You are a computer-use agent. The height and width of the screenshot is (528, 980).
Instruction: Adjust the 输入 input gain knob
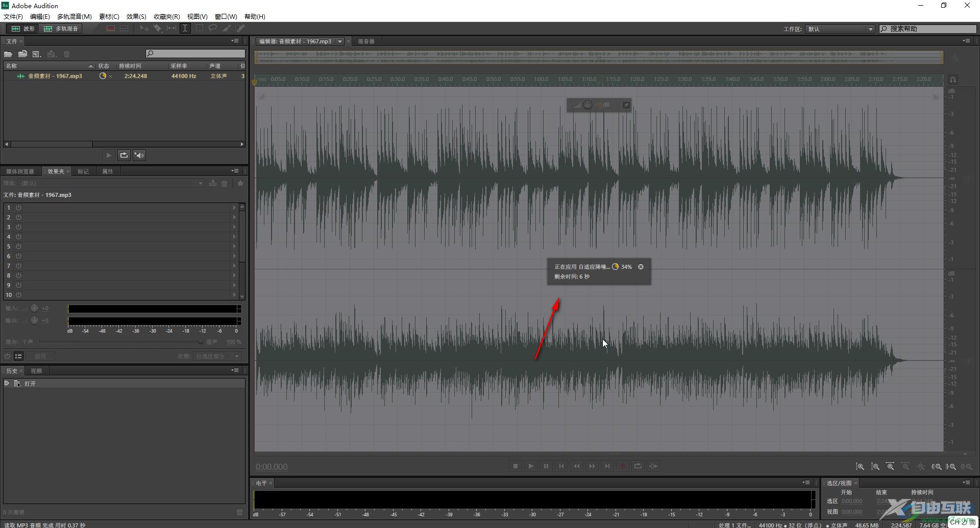coord(34,308)
